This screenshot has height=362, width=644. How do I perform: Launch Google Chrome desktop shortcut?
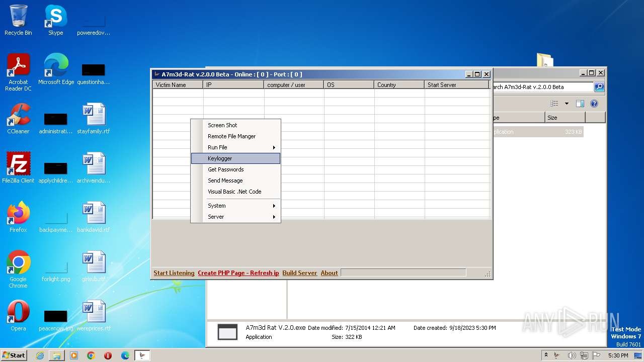coord(18,269)
